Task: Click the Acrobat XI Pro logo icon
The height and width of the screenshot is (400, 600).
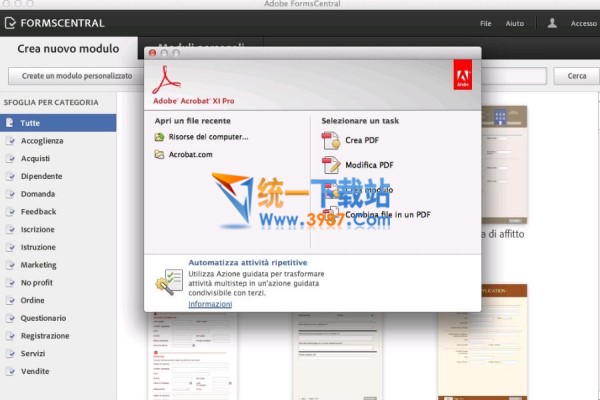Action: click(x=166, y=80)
